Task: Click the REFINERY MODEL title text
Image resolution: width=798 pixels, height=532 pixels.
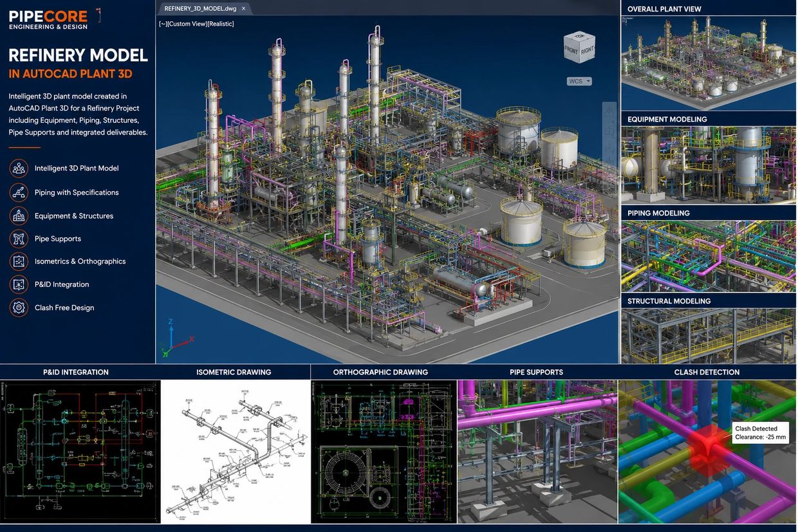Action: click(x=79, y=55)
